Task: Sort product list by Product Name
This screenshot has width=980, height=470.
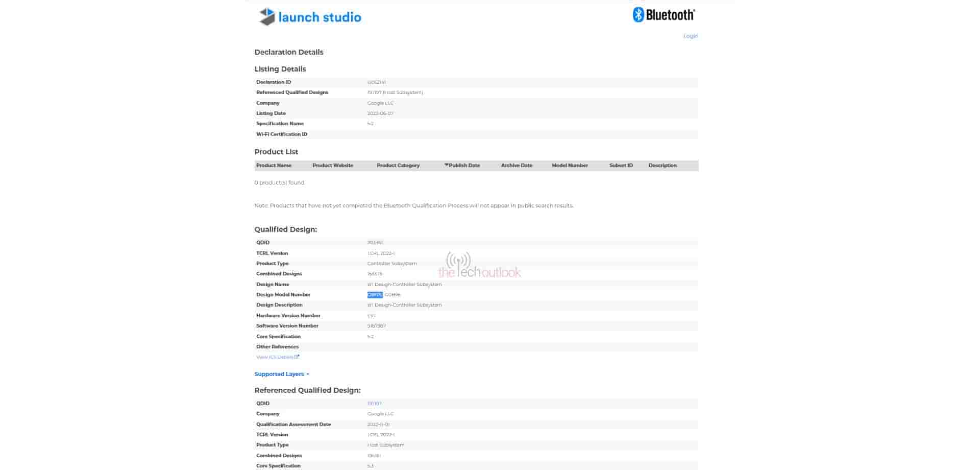Action: coord(274,166)
